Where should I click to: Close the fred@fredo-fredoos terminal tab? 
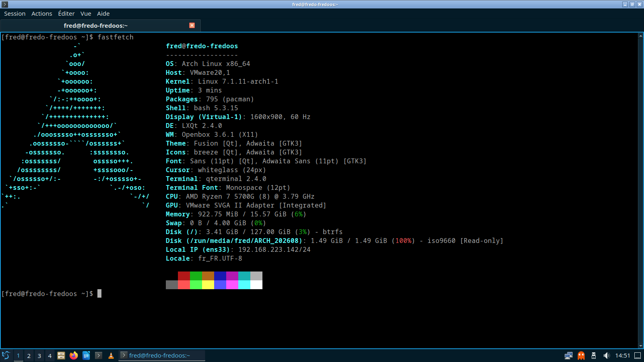click(x=192, y=25)
